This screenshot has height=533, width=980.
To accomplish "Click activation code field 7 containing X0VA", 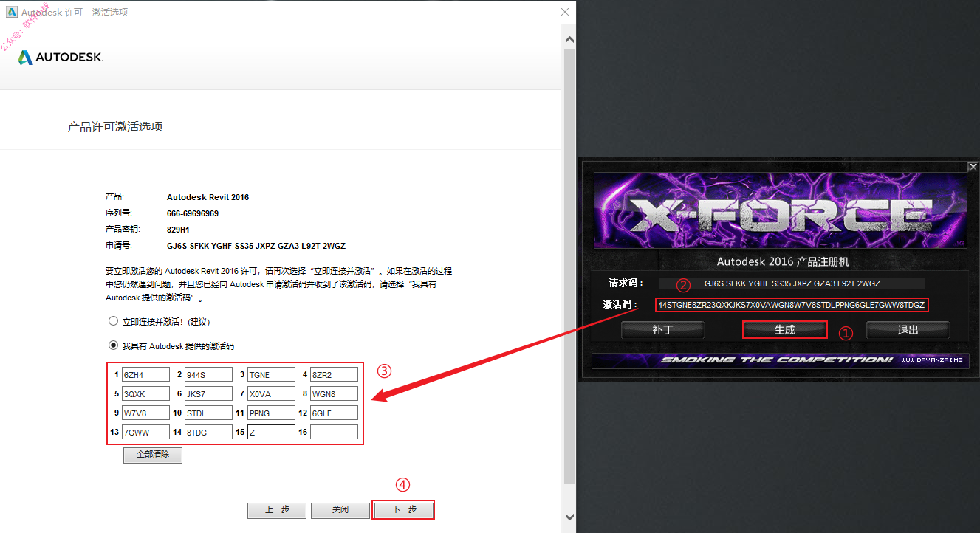I will click(271, 393).
